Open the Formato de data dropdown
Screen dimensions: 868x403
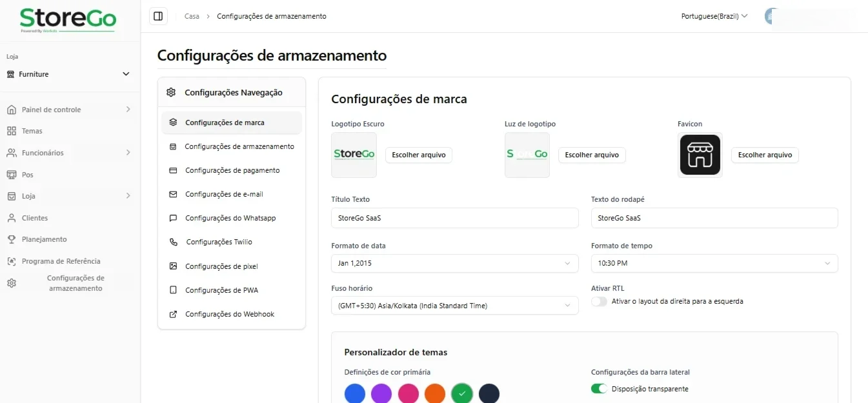click(455, 263)
